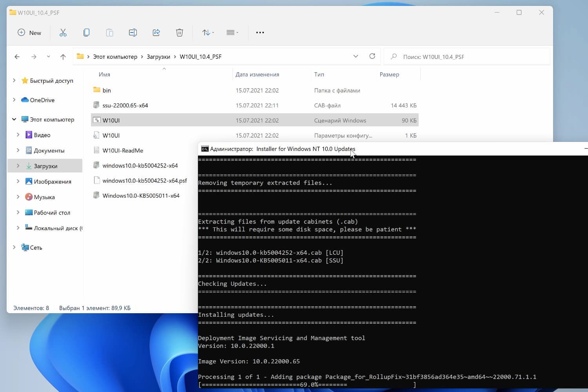Open the Sort options dropdown
This screenshot has height=392, width=588.
click(x=208, y=33)
